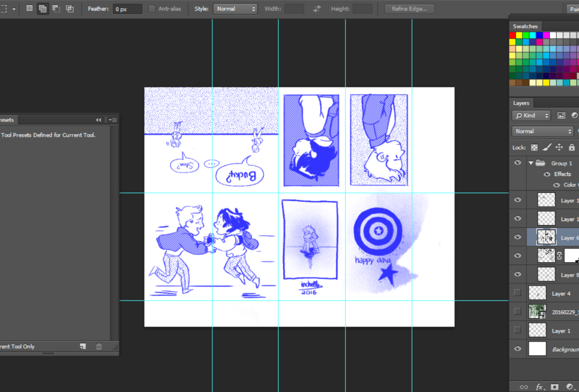Click the Add layer mask icon
579x392 pixels.
[x=555, y=387]
